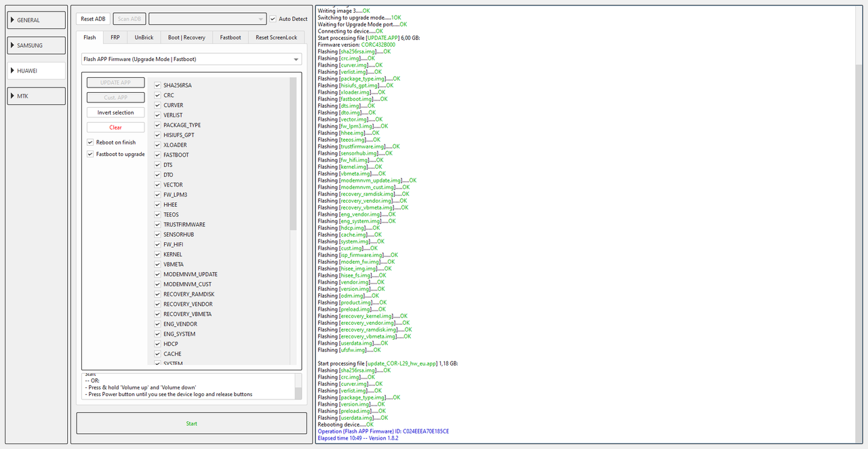Click the 'Firmware version: CORC432B000' log line
Viewport: 868px width, 449px height.
click(x=356, y=45)
